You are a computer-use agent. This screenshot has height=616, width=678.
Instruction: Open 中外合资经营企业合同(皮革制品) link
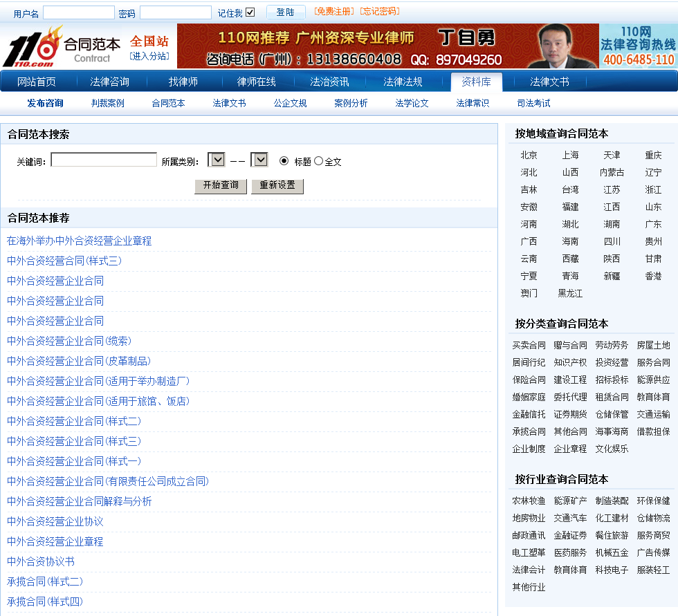coord(79,361)
